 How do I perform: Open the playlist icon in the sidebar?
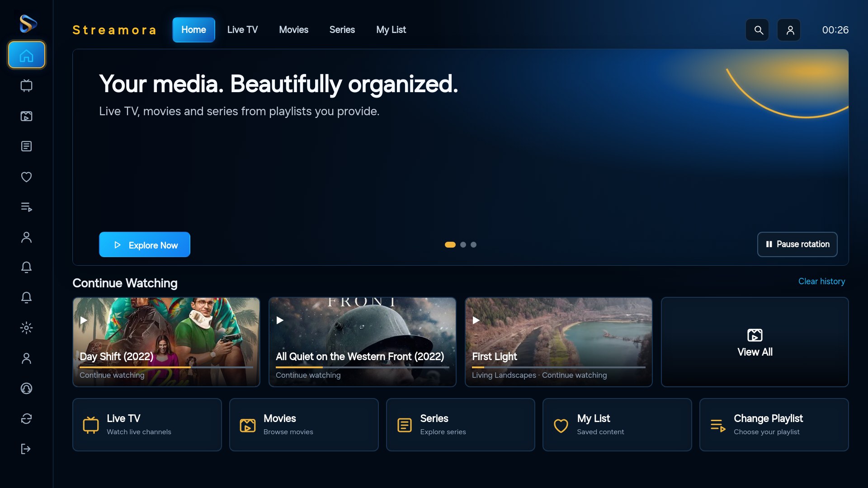click(27, 207)
